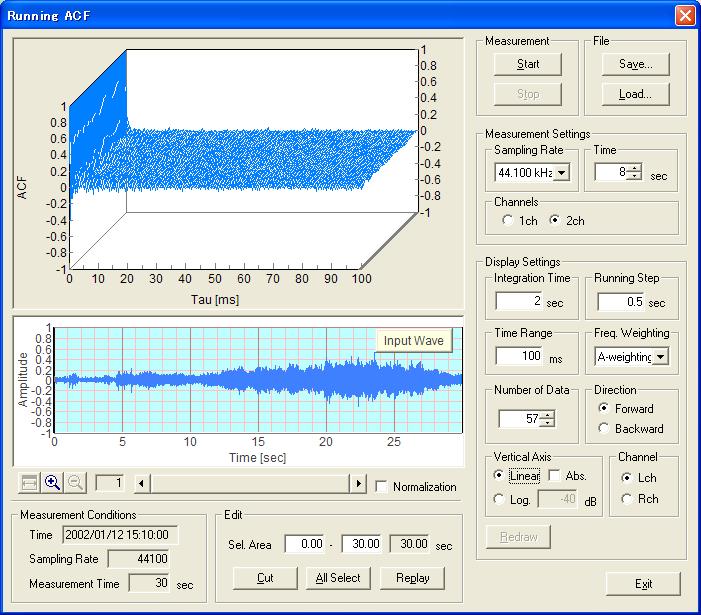The width and height of the screenshot is (701, 615).
Task: Select the 1ch radio button
Action: tap(507, 220)
